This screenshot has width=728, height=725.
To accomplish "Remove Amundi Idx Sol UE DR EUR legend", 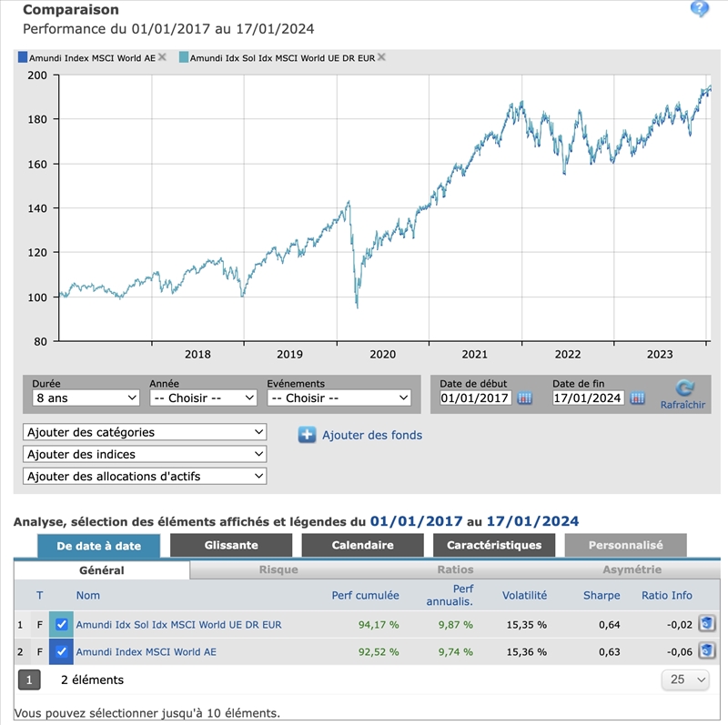I will pyautogui.click(x=381, y=57).
